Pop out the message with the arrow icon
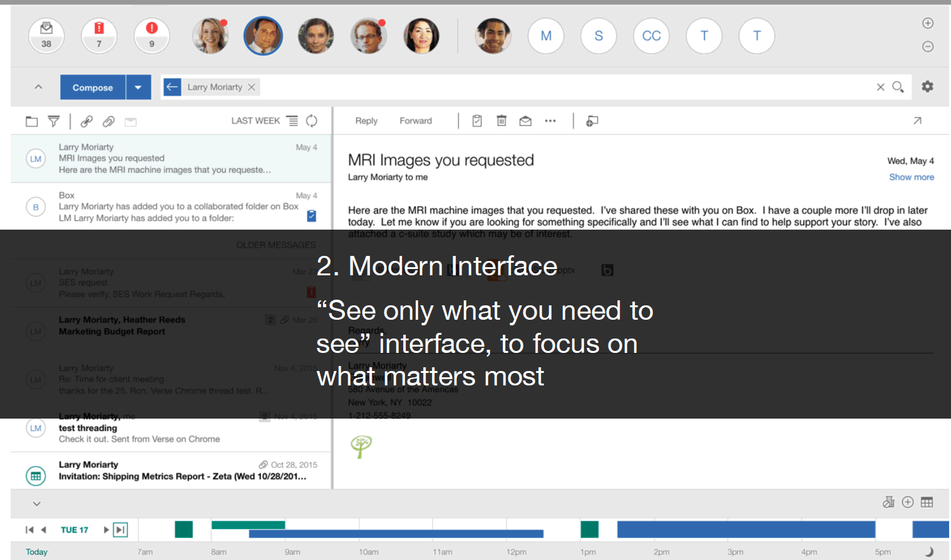 click(x=917, y=121)
